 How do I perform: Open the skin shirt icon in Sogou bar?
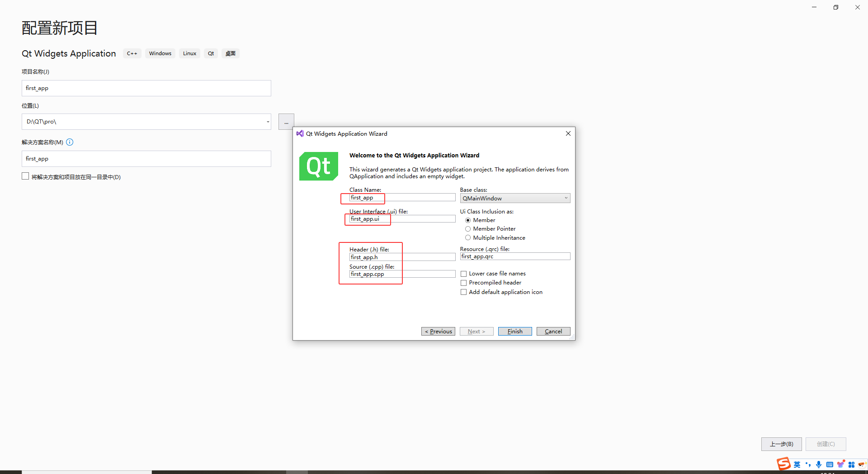point(841,464)
